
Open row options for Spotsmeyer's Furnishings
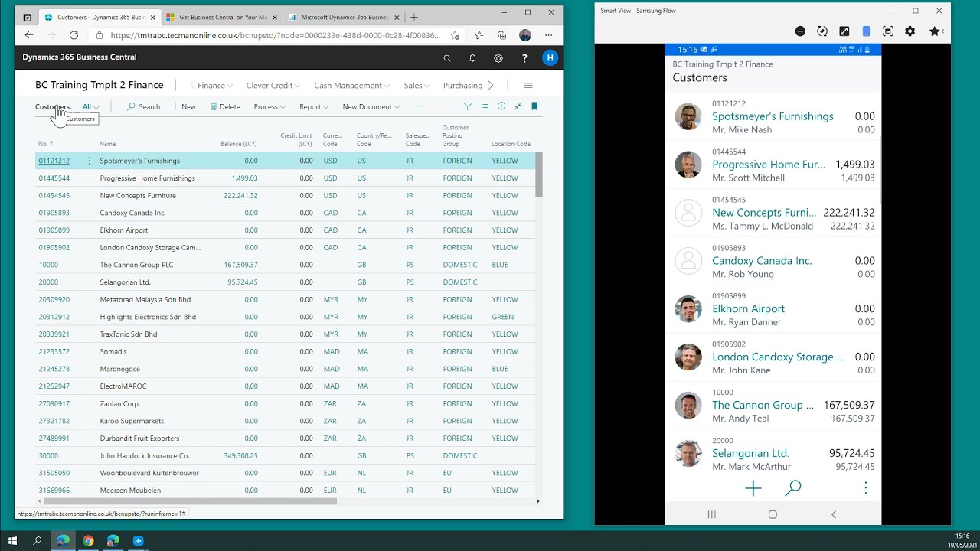[89, 161]
